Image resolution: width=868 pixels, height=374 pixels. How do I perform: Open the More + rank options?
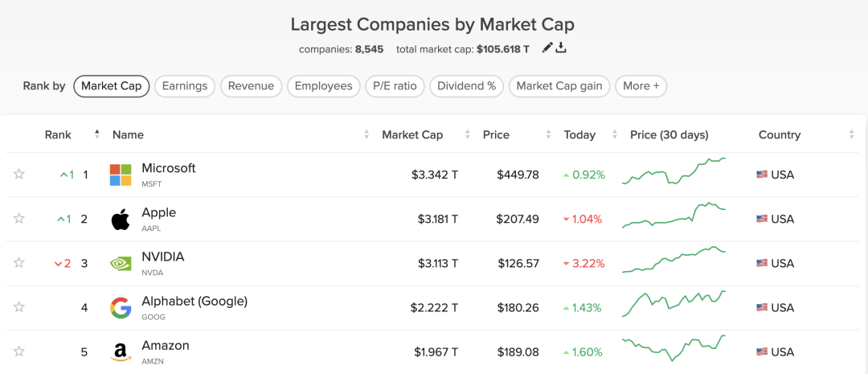[x=641, y=86]
